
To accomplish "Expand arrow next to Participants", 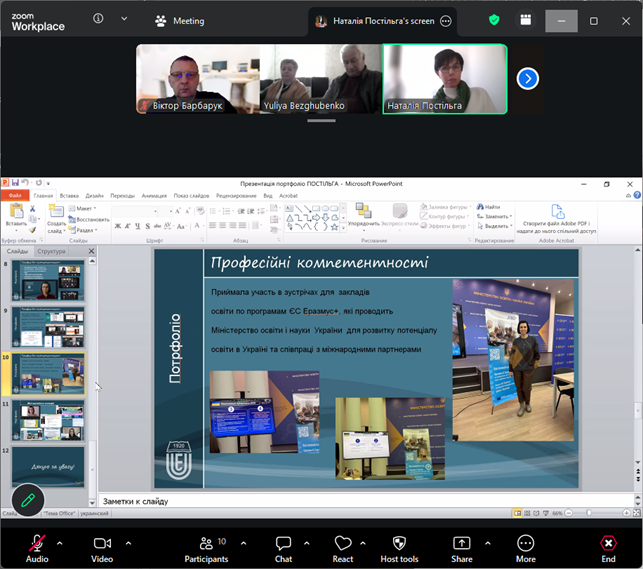I will [244, 544].
